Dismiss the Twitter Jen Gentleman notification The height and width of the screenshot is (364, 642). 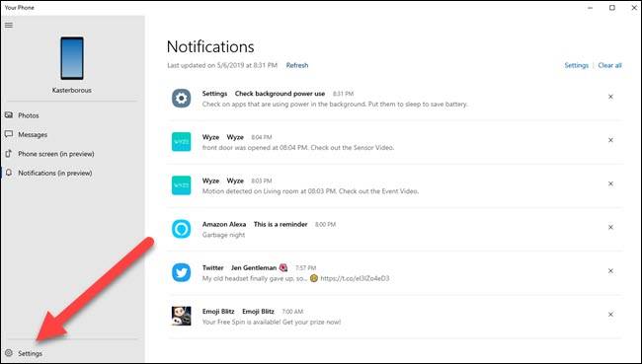pyautogui.click(x=610, y=271)
